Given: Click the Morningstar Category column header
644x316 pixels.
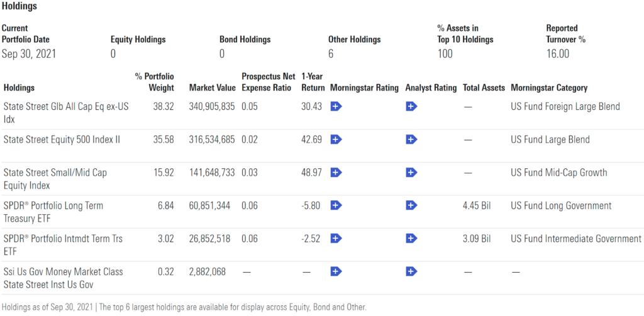Looking at the screenshot, I should (549, 88).
